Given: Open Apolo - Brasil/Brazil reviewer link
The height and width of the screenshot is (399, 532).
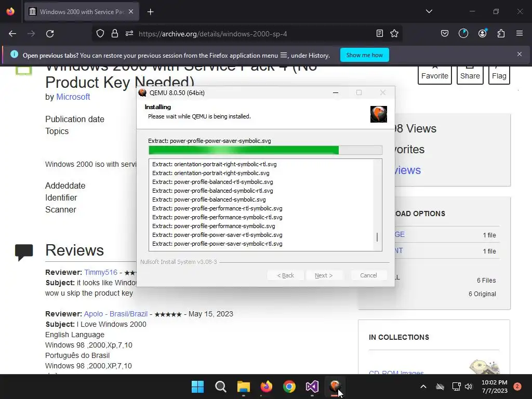Looking at the screenshot, I should click(x=116, y=314).
